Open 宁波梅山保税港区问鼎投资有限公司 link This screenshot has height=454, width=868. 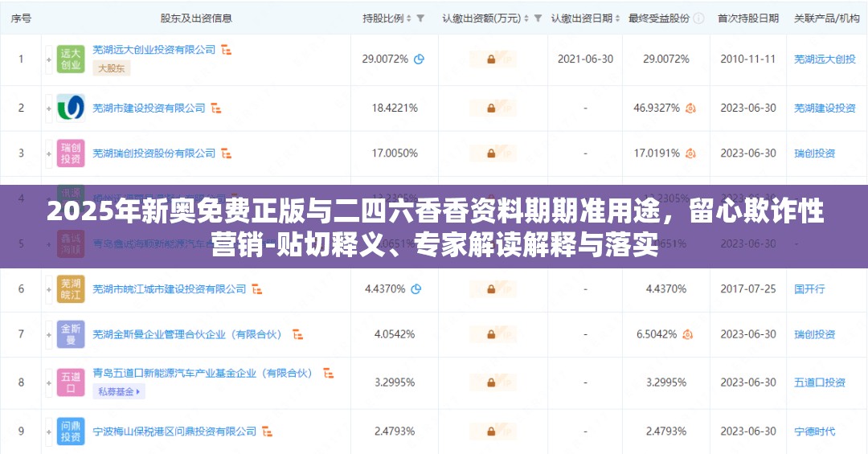pyautogui.click(x=174, y=432)
